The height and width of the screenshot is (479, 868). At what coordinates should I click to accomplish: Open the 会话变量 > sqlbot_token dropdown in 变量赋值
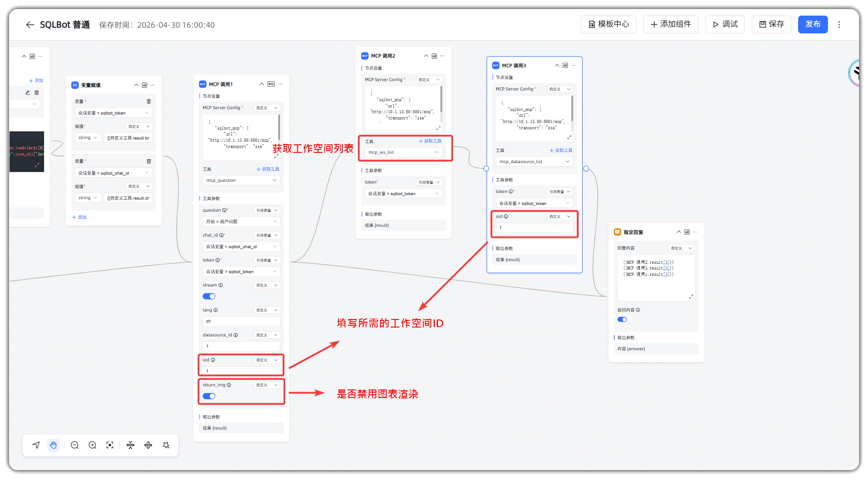[114, 113]
